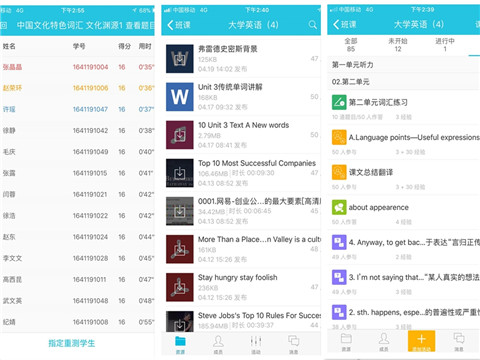The height and width of the screenshot is (360, 480).
Task: Select 活动 sliders tab in middle screen
Action: 256,345
